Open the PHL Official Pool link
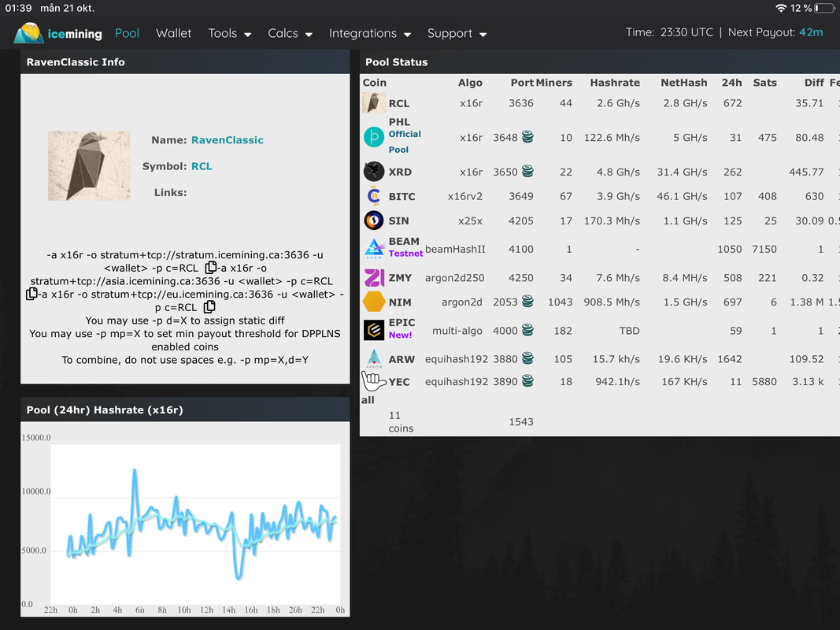This screenshot has height=630, width=840. click(x=405, y=142)
